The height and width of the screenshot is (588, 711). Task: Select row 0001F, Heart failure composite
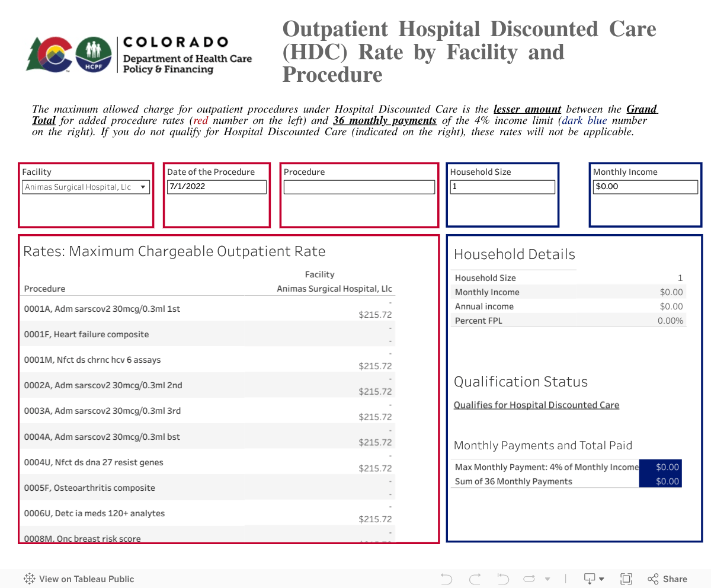coord(208,334)
